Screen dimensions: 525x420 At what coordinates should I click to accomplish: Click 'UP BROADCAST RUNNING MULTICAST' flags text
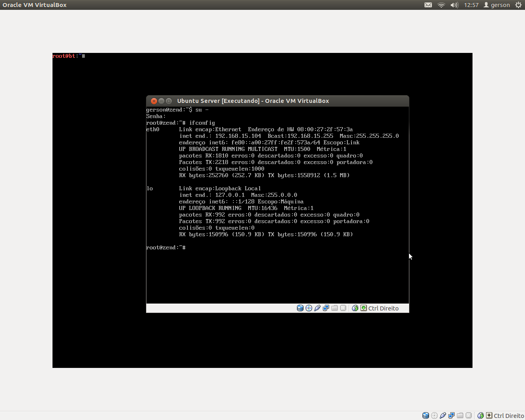pos(228,149)
